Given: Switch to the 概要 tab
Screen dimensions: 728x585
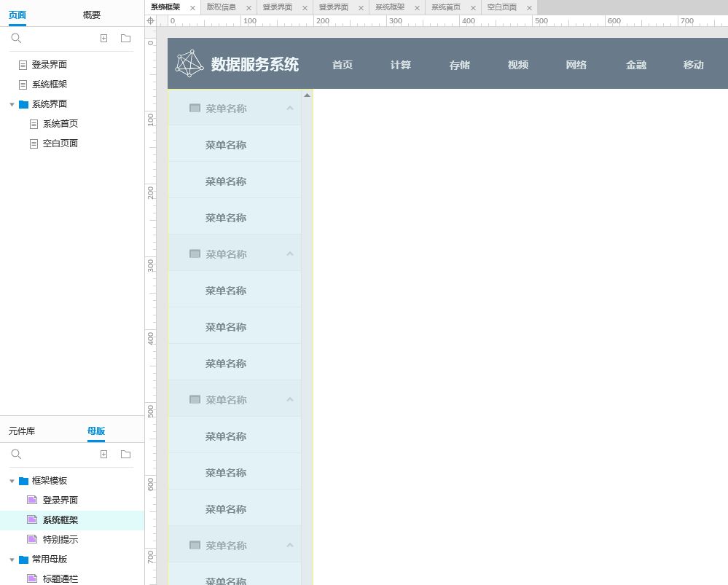Looking at the screenshot, I should (92, 15).
